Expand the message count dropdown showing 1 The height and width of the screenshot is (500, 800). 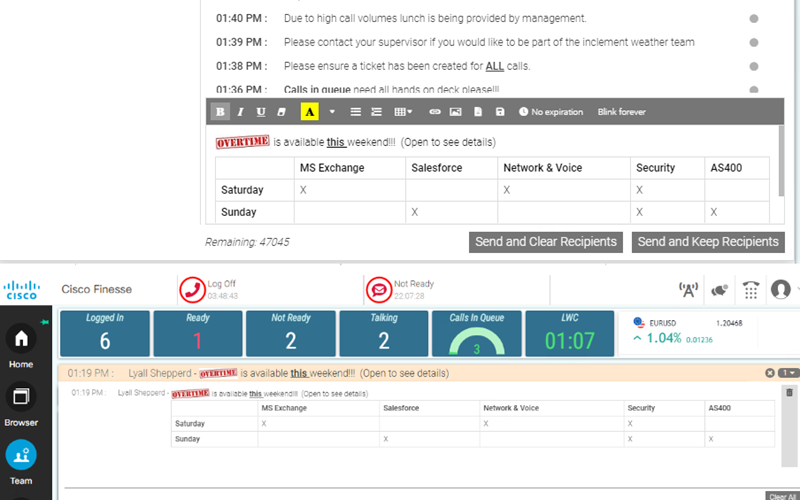point(789,373)
